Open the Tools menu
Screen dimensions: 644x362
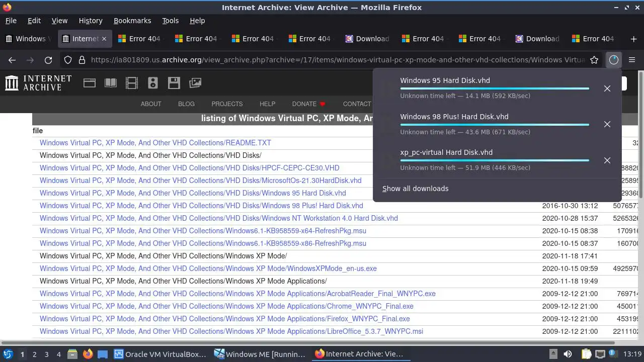[x=170, y=21]
